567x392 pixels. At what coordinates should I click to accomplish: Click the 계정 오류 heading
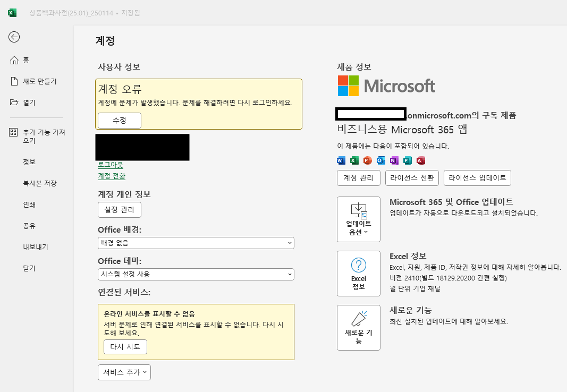pos(120,89)
